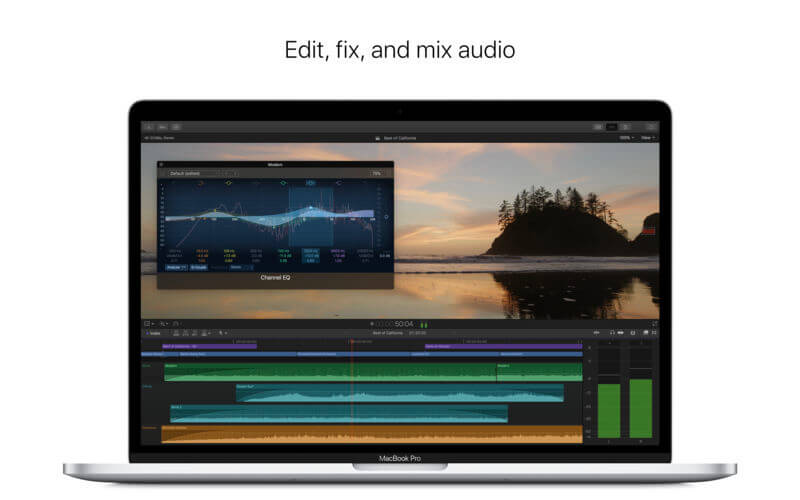Close the Channel EQ floating window

tap(161, 165)
